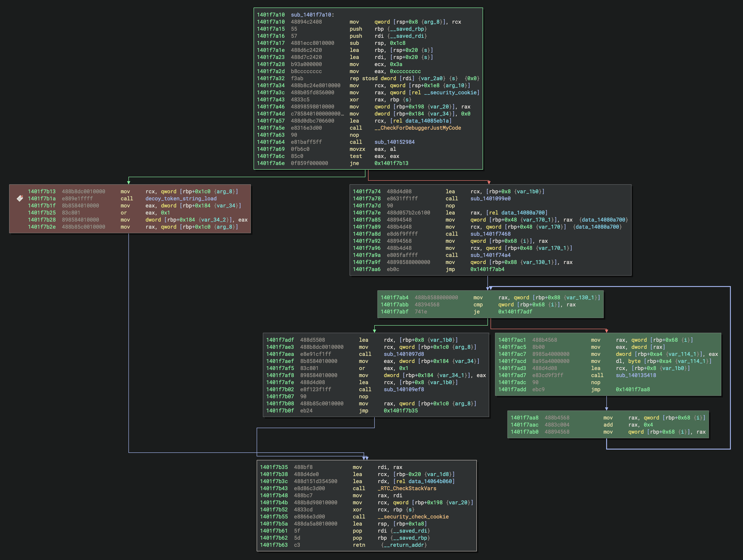Open the decoy_token_string_load call target
Image resolution: width=743 pixels, height=560 pixels.
point(181,198)
